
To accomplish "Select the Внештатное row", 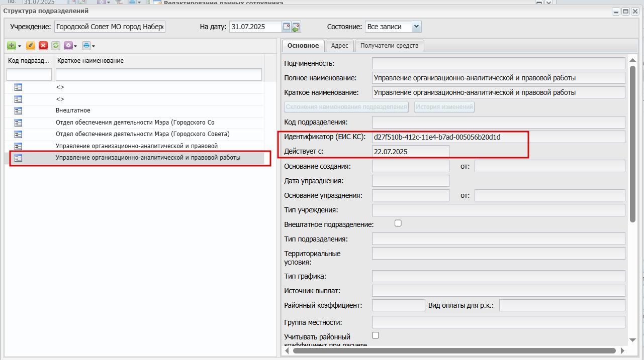I will click(x=135, y=111).
